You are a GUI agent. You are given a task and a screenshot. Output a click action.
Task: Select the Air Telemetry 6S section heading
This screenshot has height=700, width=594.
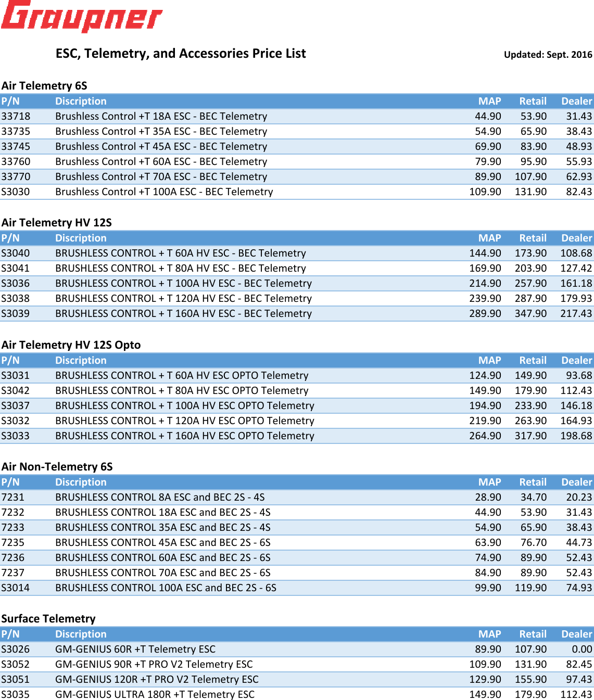44,86
